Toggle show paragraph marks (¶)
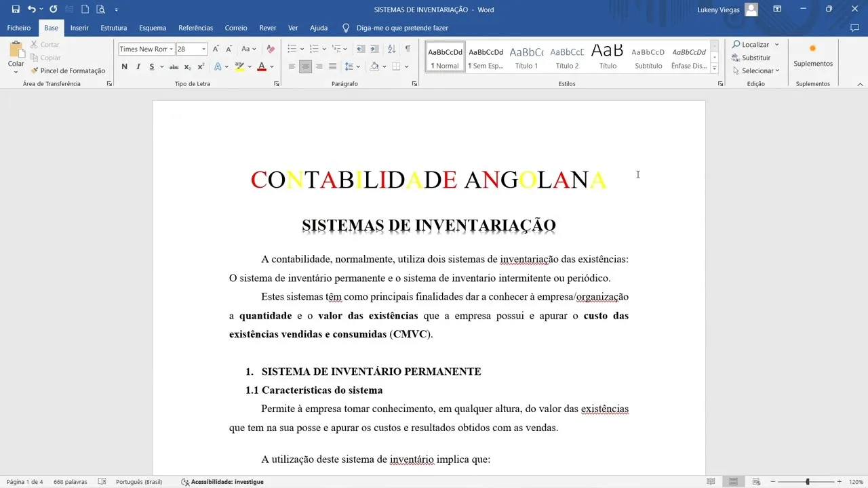This screenshot has width=868, height=488. click(408, 49)
